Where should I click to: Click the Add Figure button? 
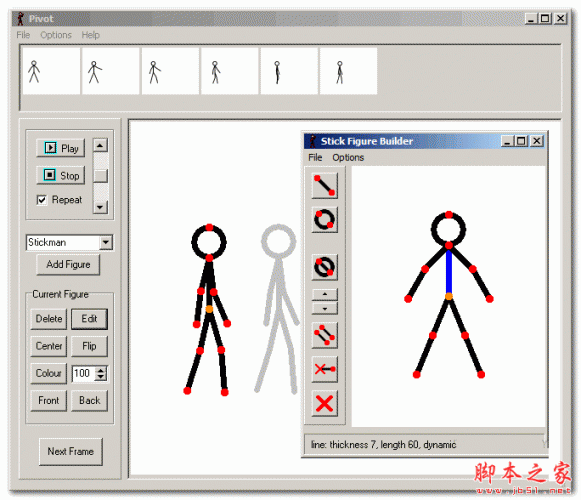click(x=68, y=264)
